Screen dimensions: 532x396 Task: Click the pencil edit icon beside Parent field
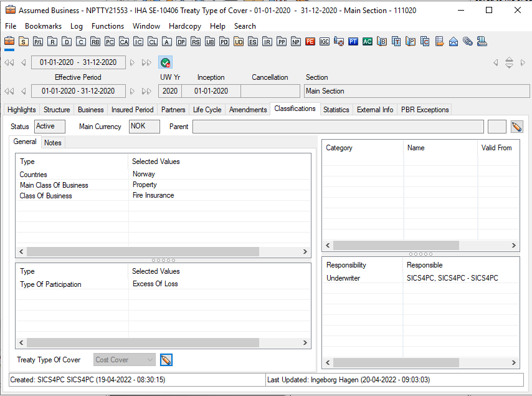coord(516,127)
